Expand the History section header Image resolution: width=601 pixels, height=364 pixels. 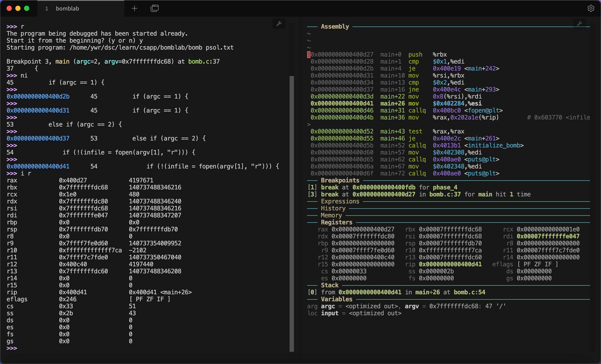(x=333, y=208)
